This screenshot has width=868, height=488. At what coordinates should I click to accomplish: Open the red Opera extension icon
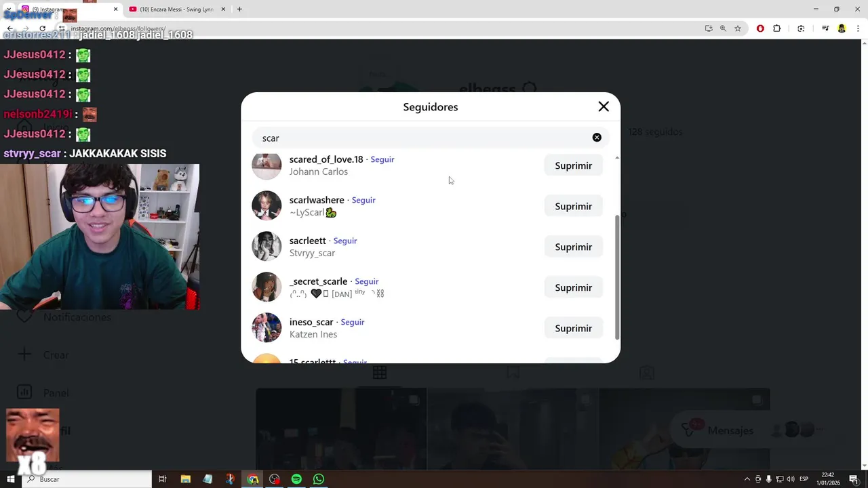(760, 28)
